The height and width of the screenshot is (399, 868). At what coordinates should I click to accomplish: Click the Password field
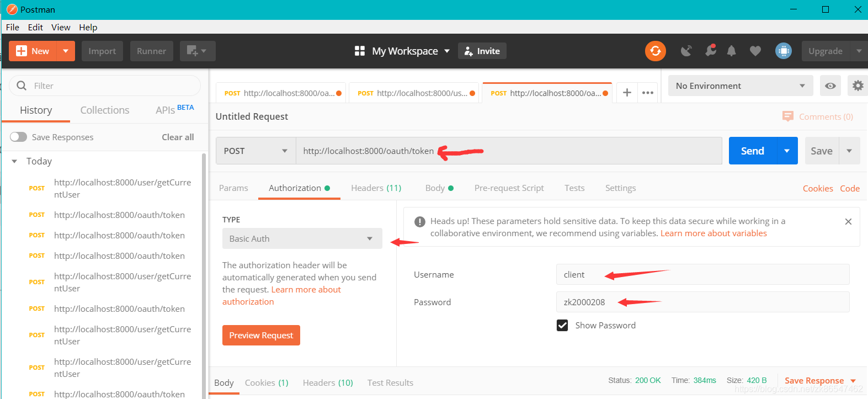(702, 302)
